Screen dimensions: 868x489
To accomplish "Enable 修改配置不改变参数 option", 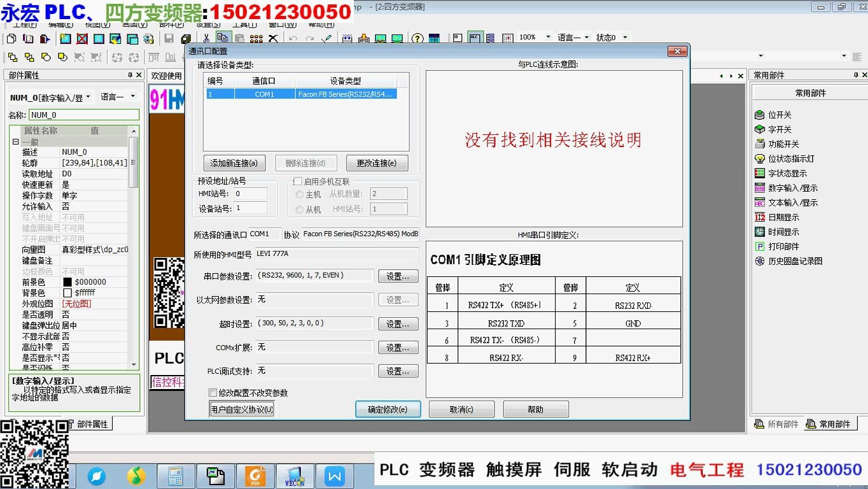I will 213,394.
